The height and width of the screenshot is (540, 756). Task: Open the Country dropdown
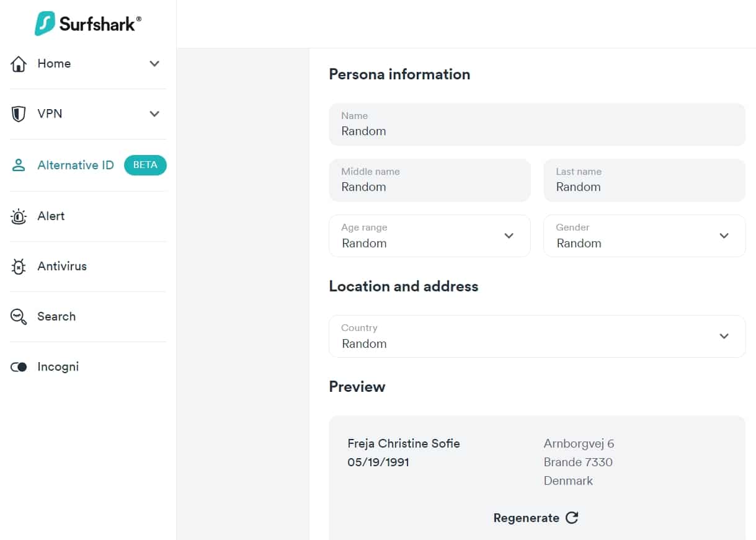537,336
